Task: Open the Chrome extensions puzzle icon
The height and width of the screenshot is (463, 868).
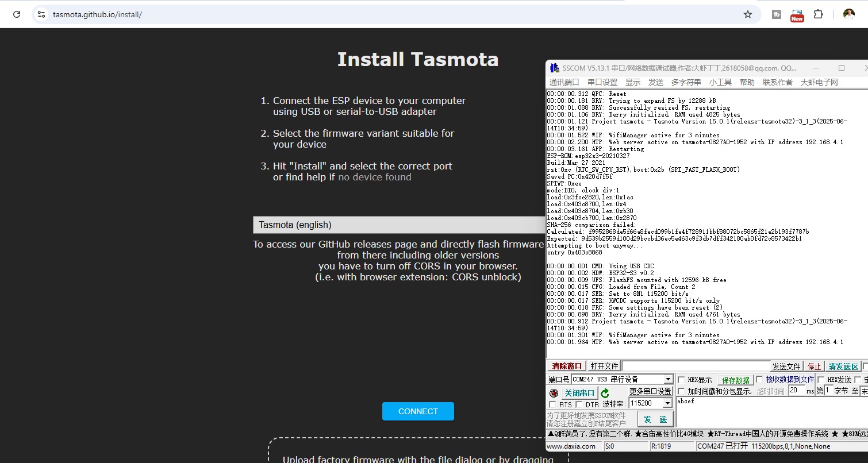Action: click(818, 14)
